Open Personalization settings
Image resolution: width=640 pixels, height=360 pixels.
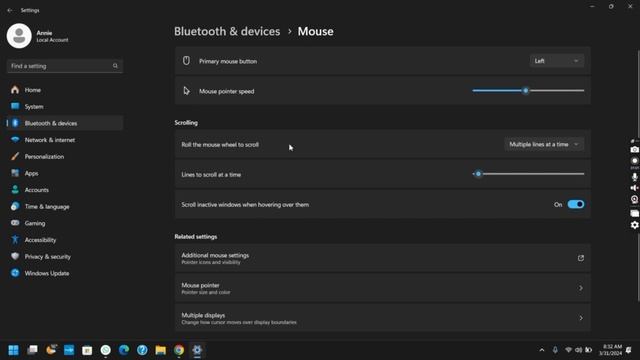click(64, 156)
